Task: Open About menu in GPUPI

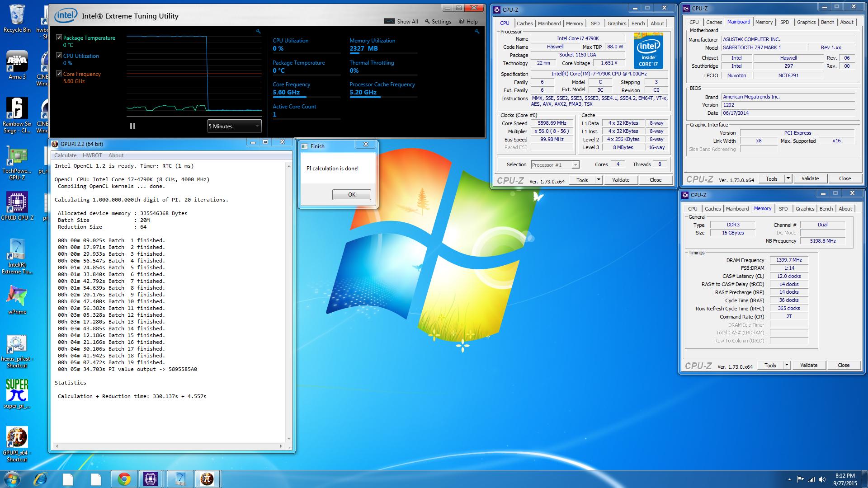Action: [116, 155]
